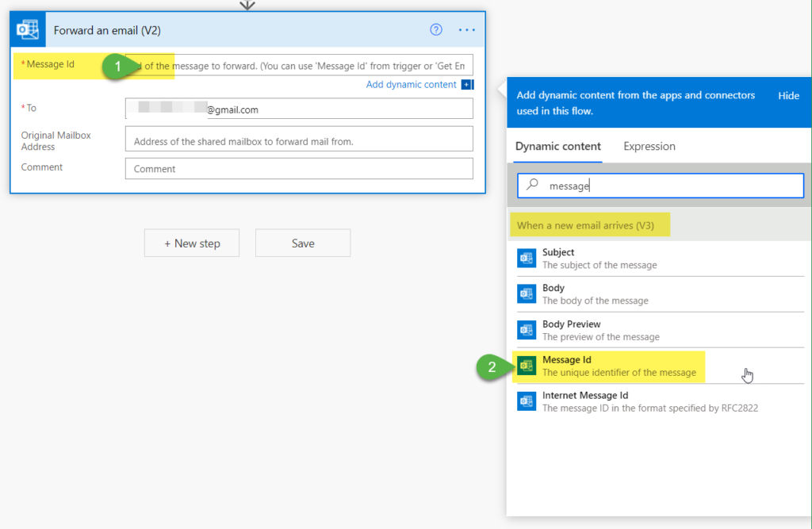Click the + New step button
Viewport: 812px width, 529px height.
[x=192, y=243]
